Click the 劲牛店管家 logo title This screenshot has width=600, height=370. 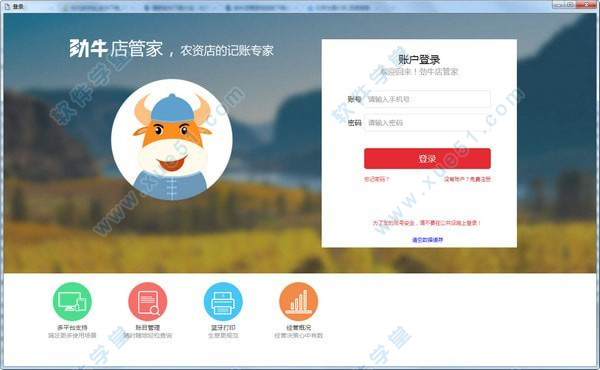click(116, 49)
